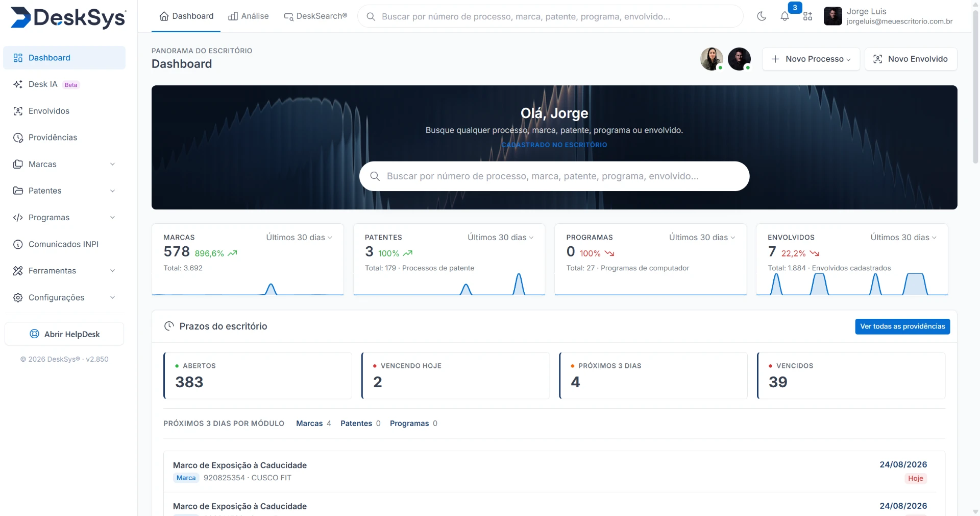980x516 pixels.
Task: Open Providências in the sidebar
Action: click(x=64, y=137)
